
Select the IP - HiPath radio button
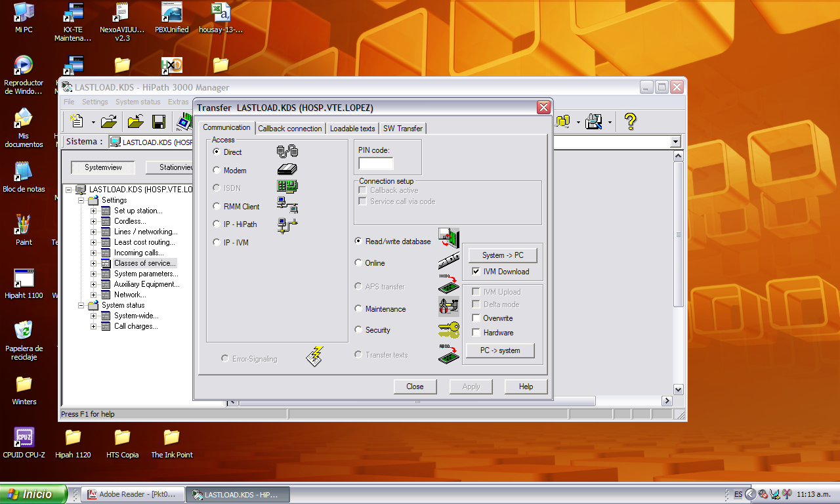click(x=217, y=224)
